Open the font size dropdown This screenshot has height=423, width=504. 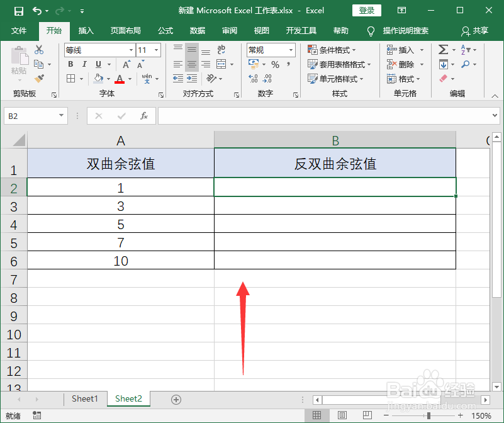click(155, 50)
